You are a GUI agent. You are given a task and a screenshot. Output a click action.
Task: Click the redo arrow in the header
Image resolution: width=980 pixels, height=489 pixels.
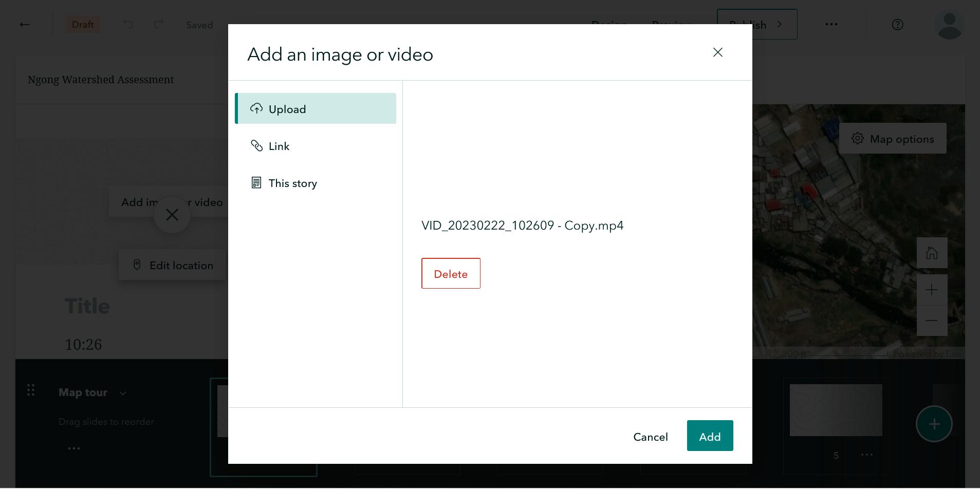pos(158,24)
